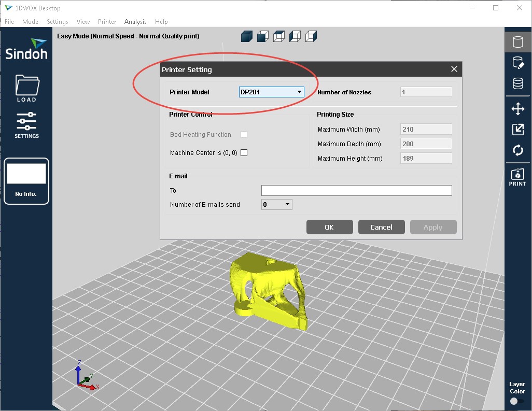Click the Number of Nozzles field
532x411 pixels.
click(x=426, y=92)
